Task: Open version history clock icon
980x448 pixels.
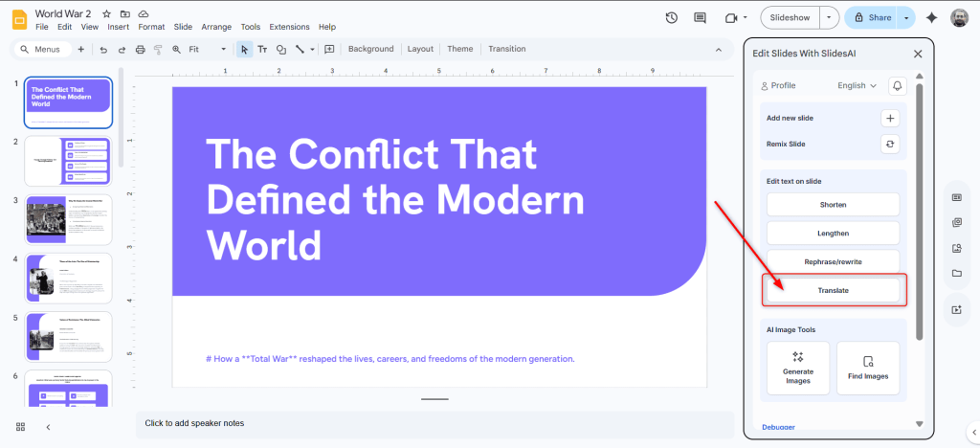Action: (672, 17)
